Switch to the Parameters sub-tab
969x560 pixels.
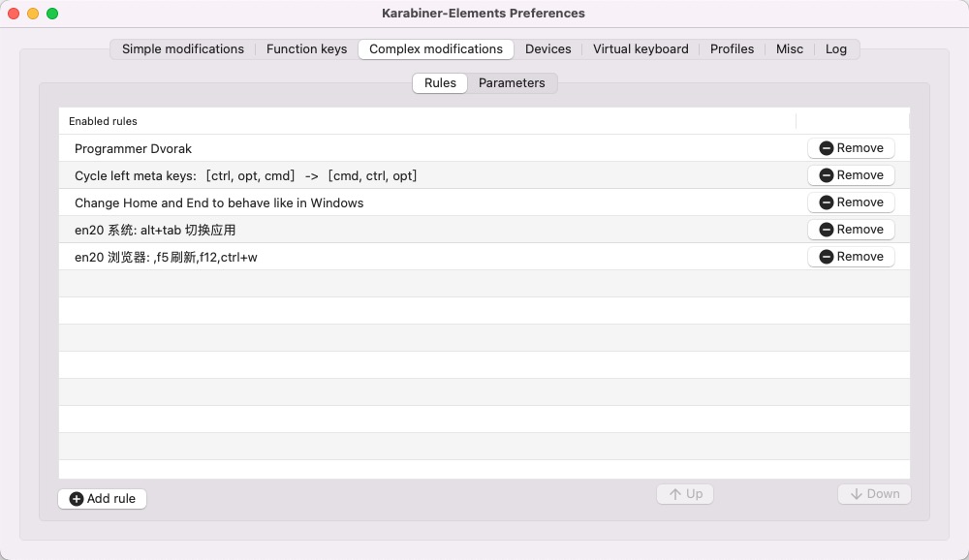coord(512,82)
